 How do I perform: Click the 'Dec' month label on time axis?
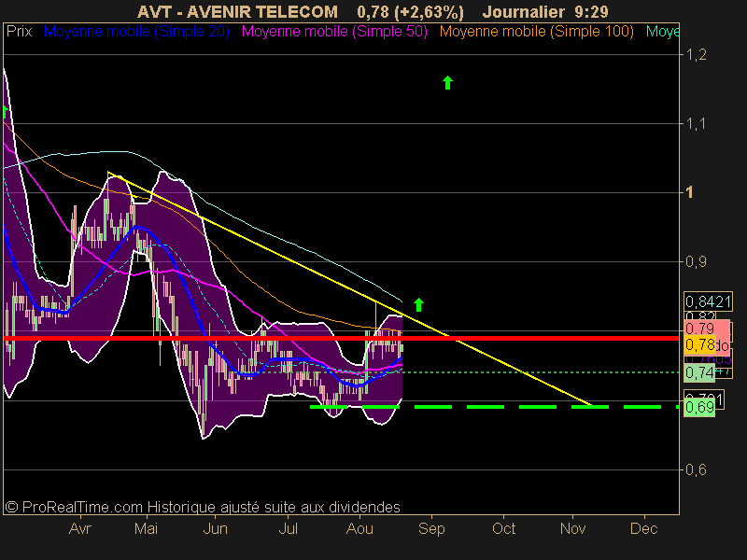click(644, 528)
